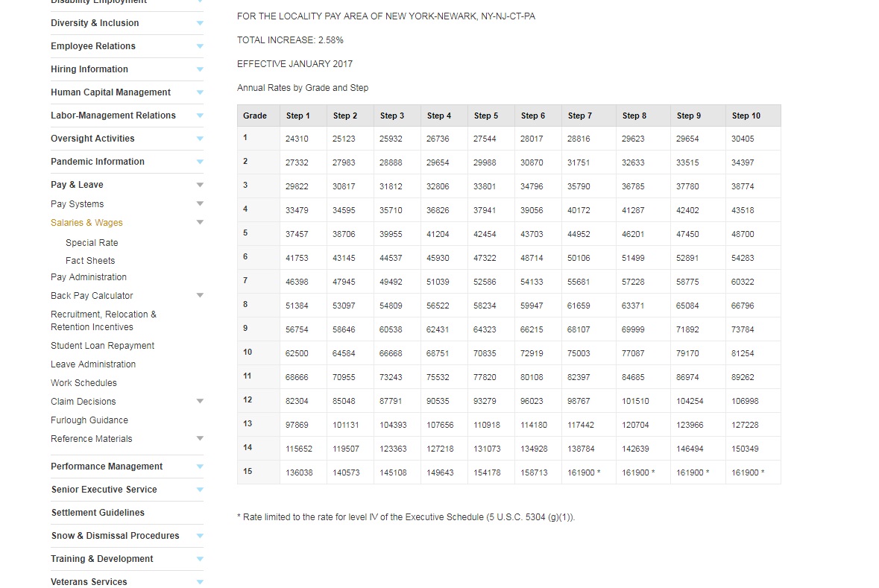
Task: Select the Grade 7 Step 10 value 60322
Action: click(743, 282)
